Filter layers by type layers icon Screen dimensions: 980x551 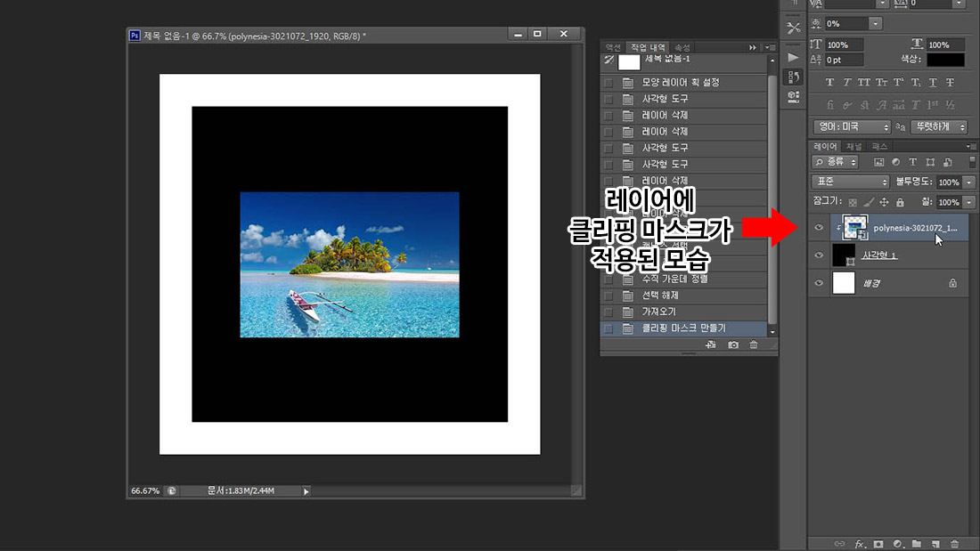[x=912, y=162]
